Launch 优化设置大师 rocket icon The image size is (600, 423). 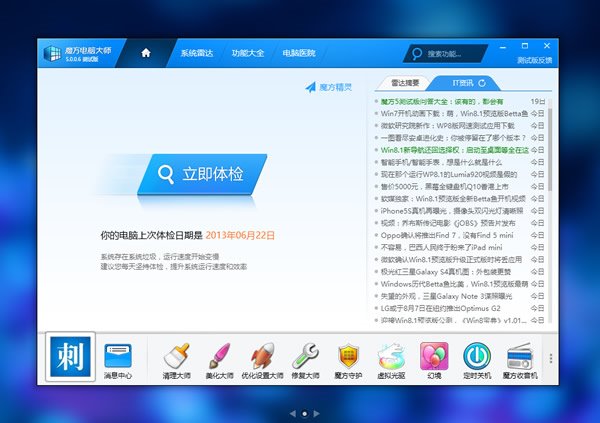coord(262,361)
